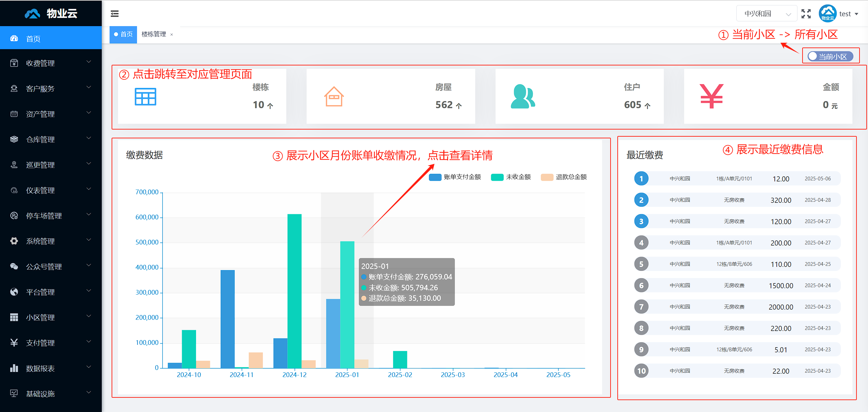The image size is (868, 412).
Task: Expand the 仓库管理 menu chevron
Action: tap(89, 138)
